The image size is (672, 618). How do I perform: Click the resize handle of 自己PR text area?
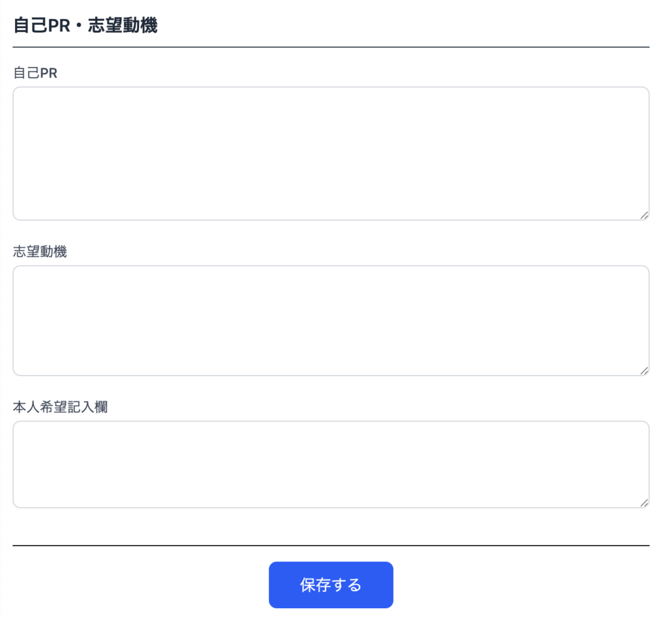(644, 215)
